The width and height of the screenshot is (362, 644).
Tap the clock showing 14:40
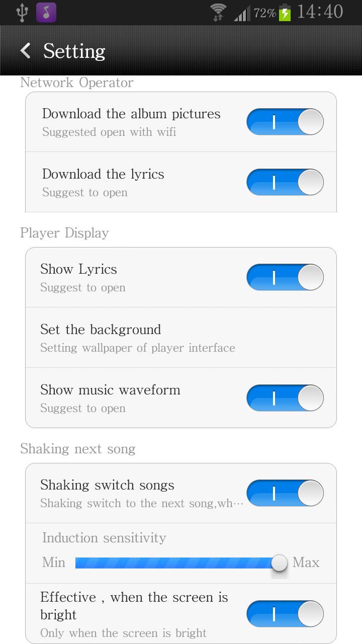(320, 12)
